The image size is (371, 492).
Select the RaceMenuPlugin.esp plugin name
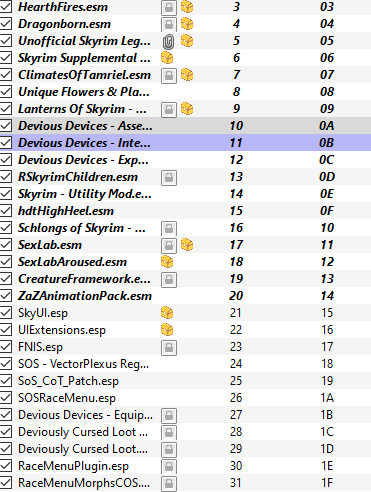(x=73, y=466)
